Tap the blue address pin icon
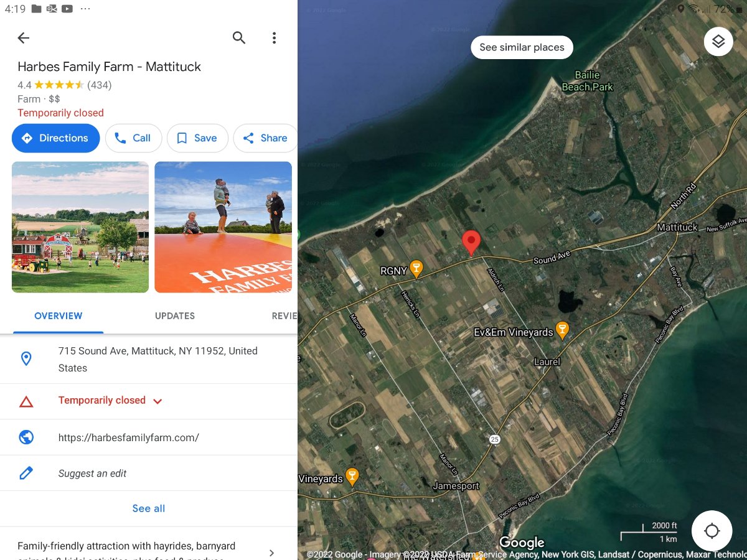Screen dimensions: 747x560 click(x=26, y=359)
